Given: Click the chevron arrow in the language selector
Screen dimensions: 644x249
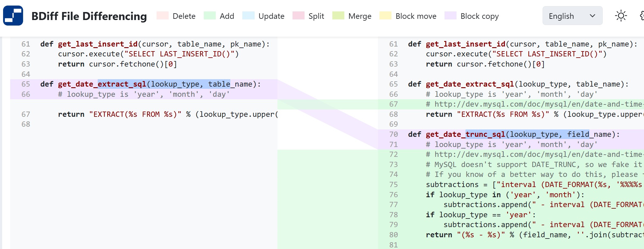Looking at the screenshot, I should pos(592,16).
